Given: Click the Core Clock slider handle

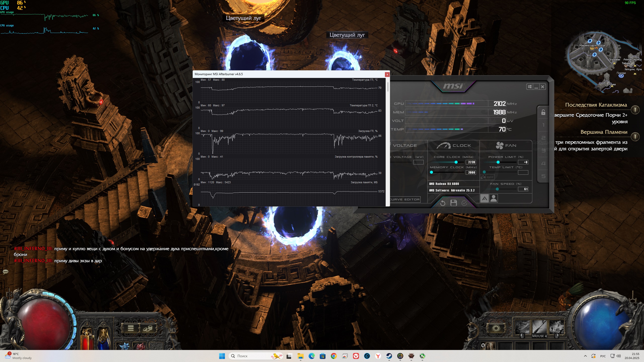Looking at the screenshot, I should (456, 162).
